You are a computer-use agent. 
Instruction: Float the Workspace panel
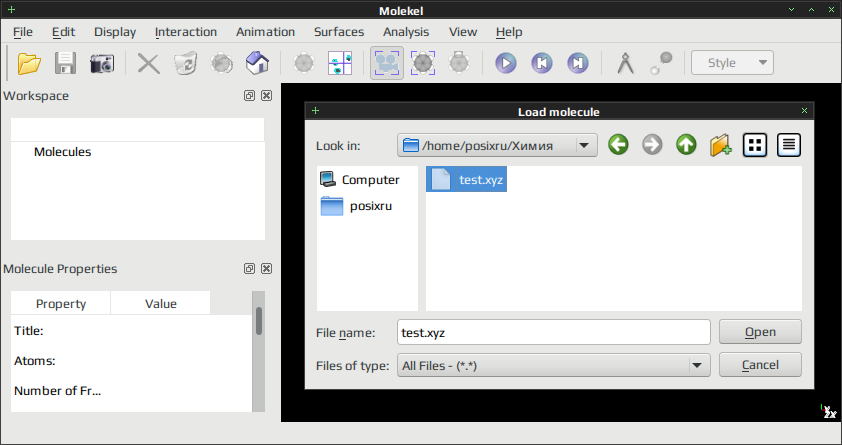point(249,96)
